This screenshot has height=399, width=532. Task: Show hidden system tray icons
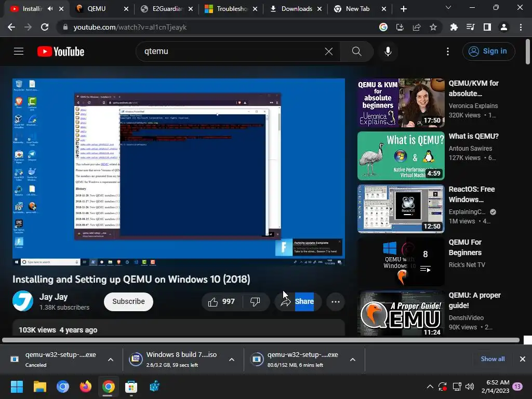point(430,387)
